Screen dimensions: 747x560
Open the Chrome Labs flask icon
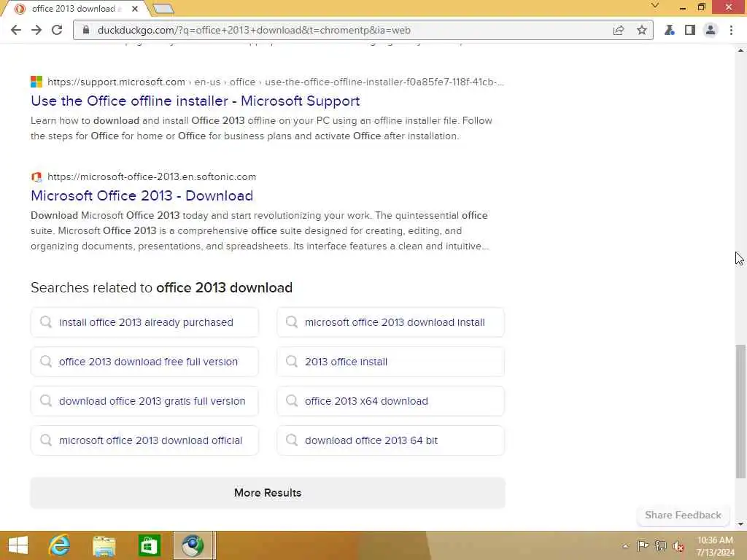point(670,30)
